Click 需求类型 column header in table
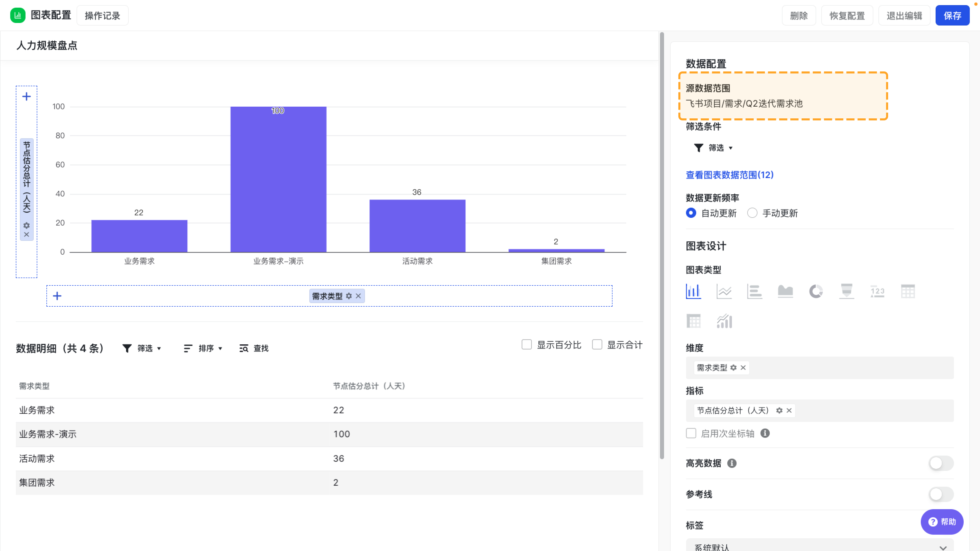 34,386
